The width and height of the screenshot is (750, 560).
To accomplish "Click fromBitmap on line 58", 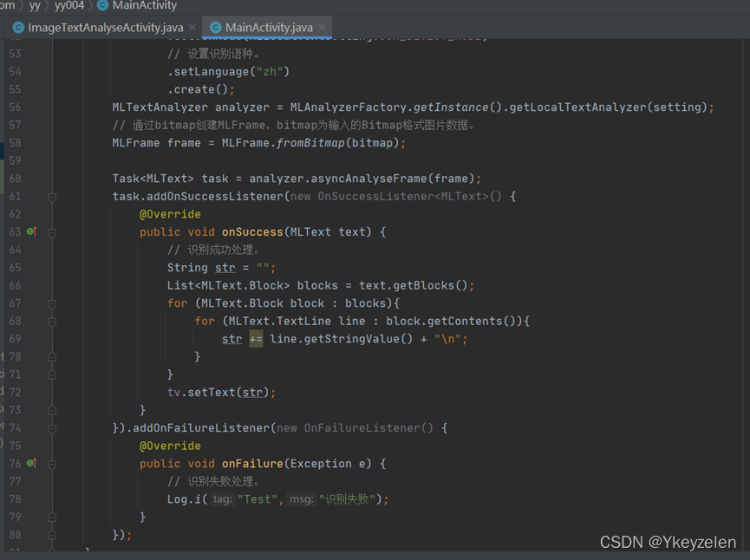I will pos(310,143).
